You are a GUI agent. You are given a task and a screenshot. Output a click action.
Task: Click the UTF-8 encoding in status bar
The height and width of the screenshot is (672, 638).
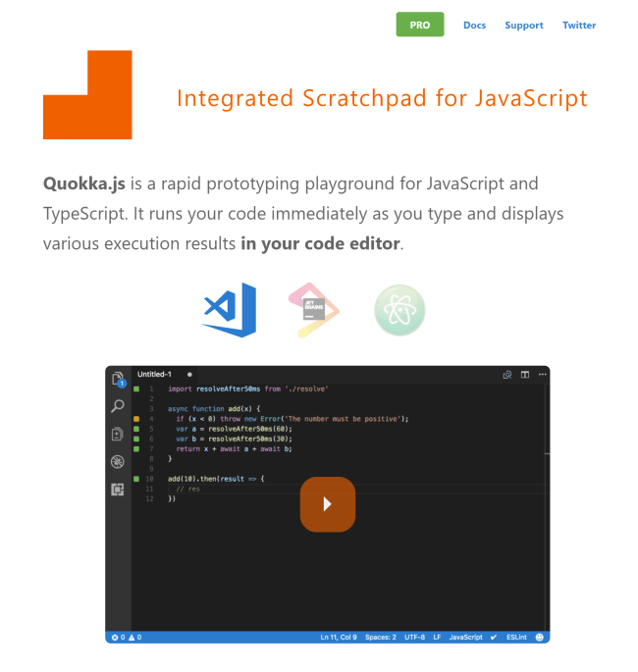point(414,638)
